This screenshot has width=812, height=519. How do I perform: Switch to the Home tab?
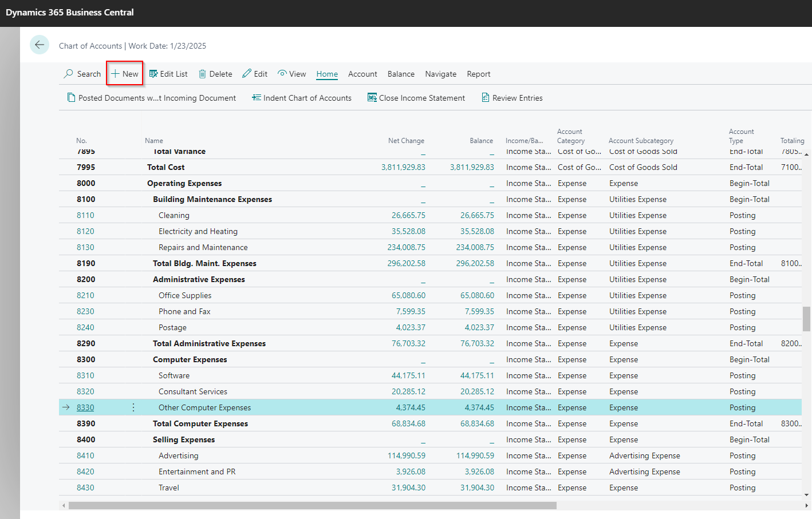tap(327, 74)
